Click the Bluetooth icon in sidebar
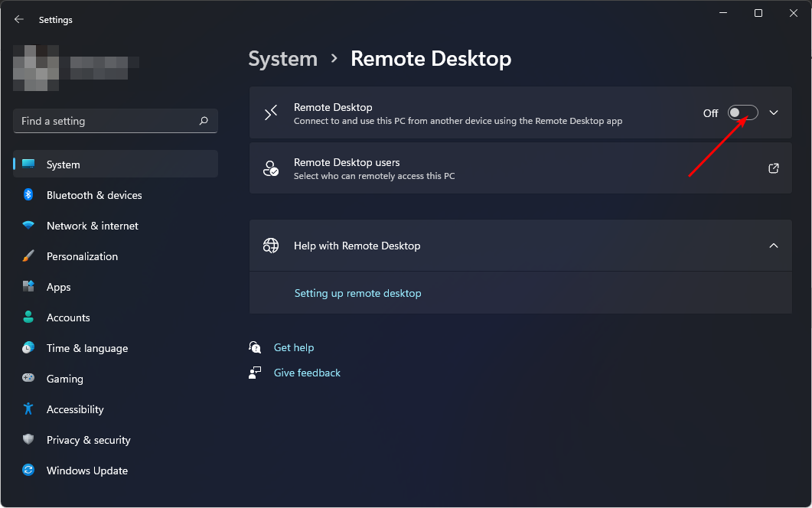The image size is (812, 508). [x=28, y=194]
